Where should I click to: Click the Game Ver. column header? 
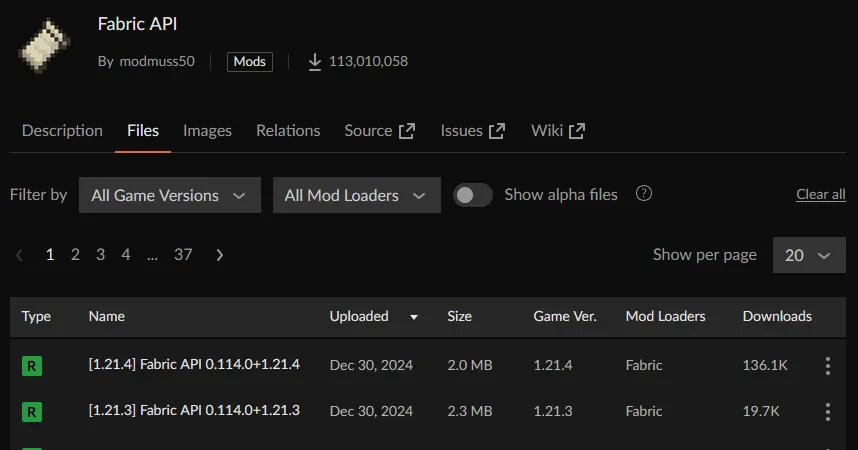pyautogui.click(x=565, y=316)
